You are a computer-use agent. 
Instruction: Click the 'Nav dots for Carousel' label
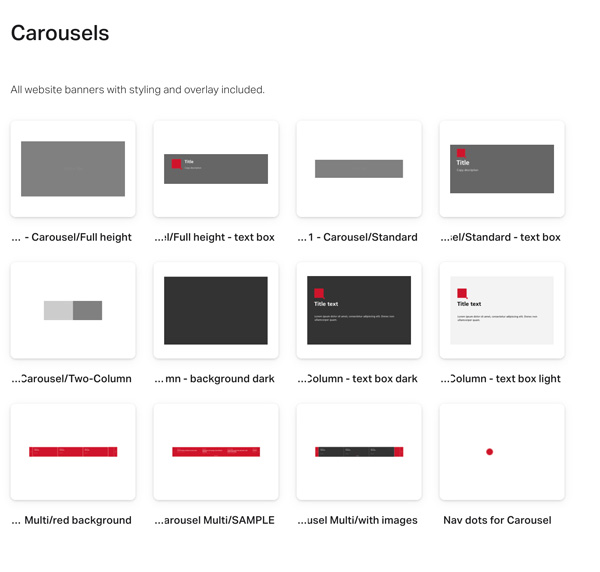tap(497, 520)
